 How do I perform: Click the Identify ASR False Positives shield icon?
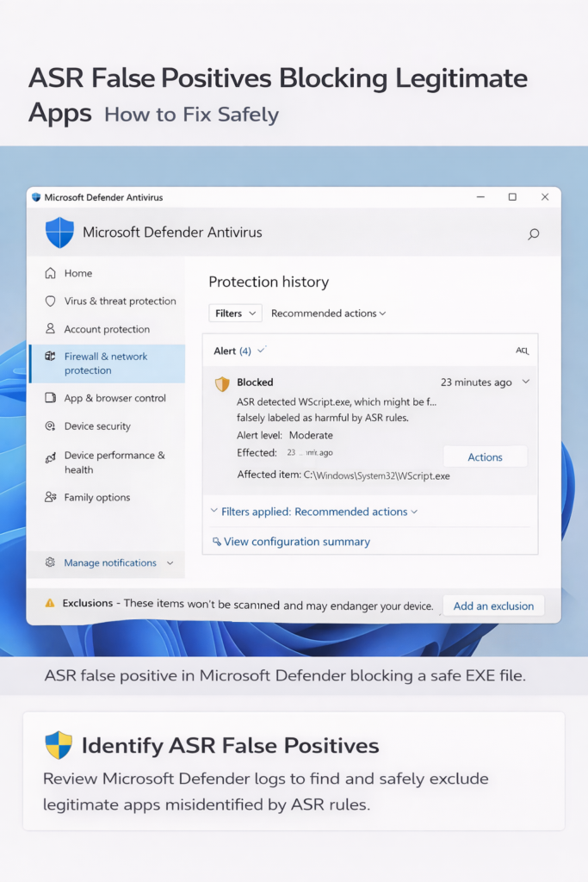click(59, 745)
